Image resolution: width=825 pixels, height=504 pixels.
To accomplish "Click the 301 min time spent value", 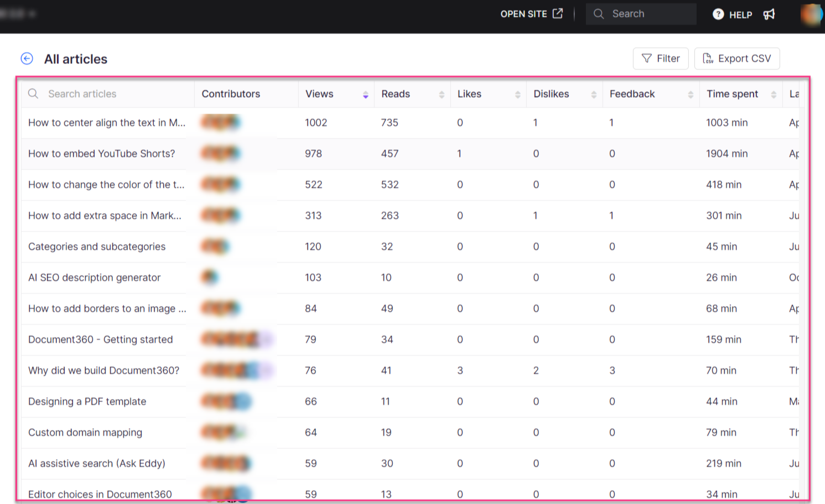I will point(724,215).
